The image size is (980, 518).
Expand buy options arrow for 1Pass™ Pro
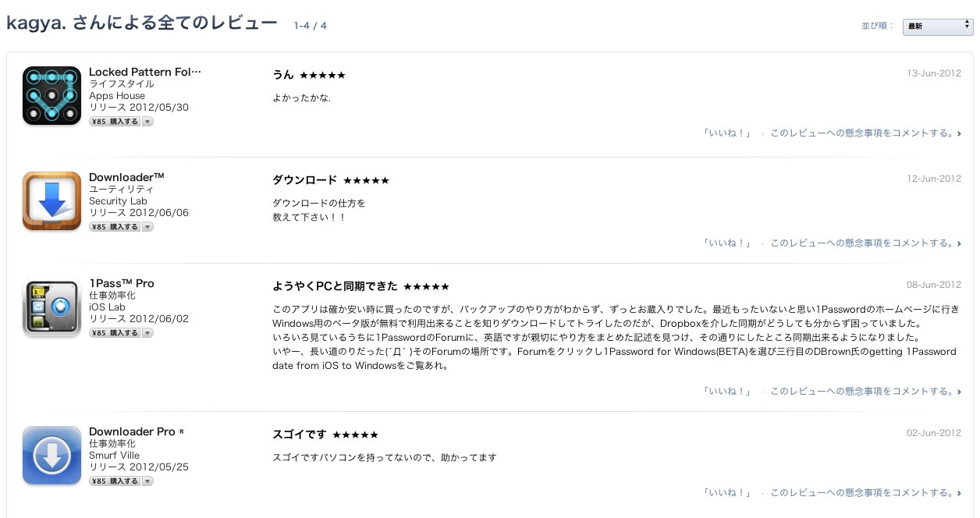[x=147, y=333]
